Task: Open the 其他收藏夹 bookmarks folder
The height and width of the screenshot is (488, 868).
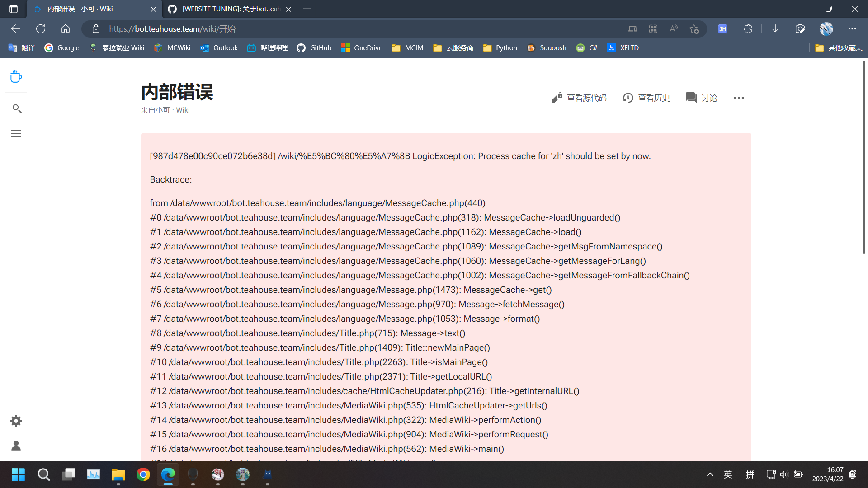Action: click(839, 47)
